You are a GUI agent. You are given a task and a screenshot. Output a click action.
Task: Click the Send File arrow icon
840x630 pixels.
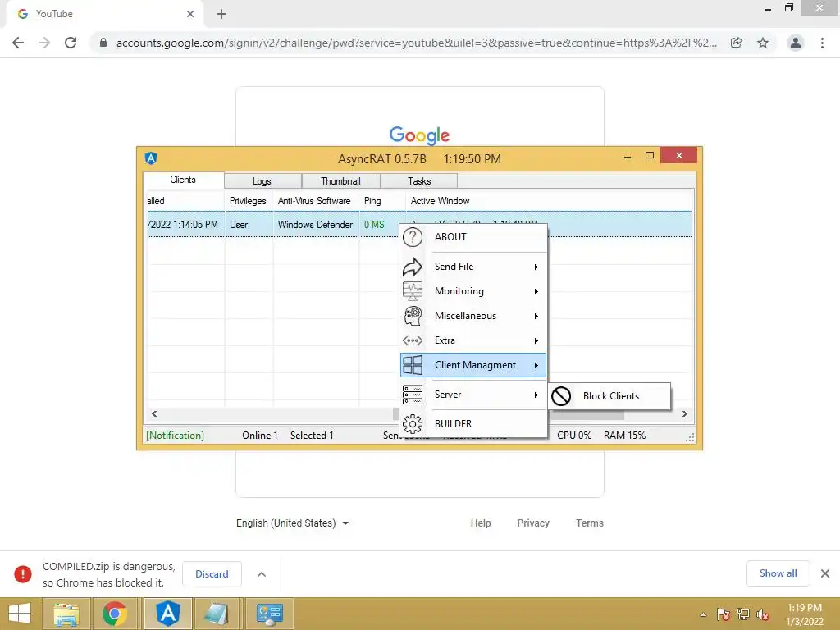tap(413, 267)
